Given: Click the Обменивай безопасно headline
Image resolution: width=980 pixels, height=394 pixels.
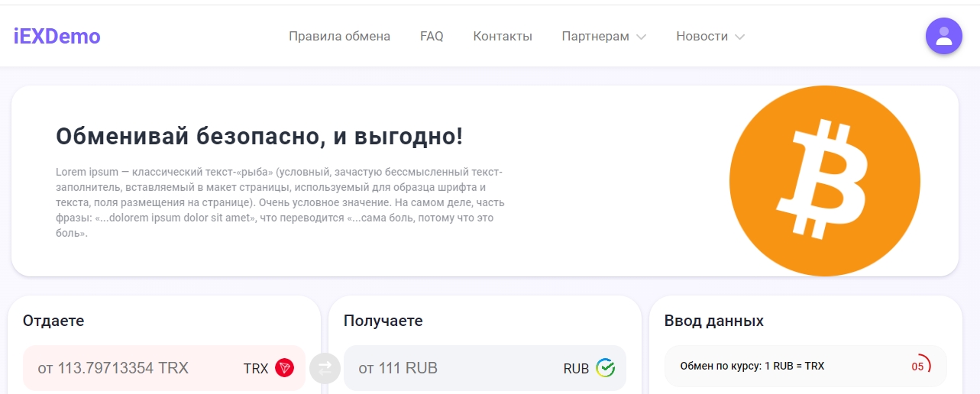Looking at the screenshot, I should (x=259, y=137).
